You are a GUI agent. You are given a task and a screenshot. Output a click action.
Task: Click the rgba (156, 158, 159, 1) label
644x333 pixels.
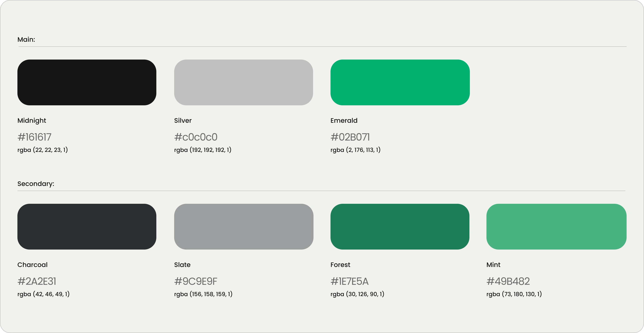(203, 294)
